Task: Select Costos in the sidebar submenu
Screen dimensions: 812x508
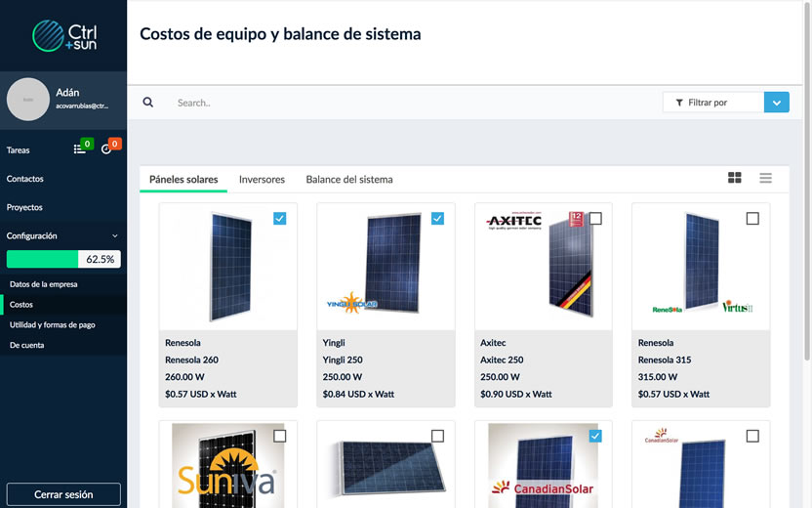Action: (x=21, y=304)
